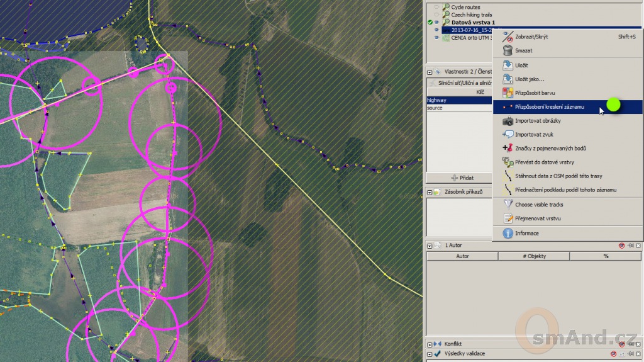The height and width of the screenshot is (362, 644).
Task: Click the sticky pin icon on 1 Autor panel
Action: click(630, 246)
